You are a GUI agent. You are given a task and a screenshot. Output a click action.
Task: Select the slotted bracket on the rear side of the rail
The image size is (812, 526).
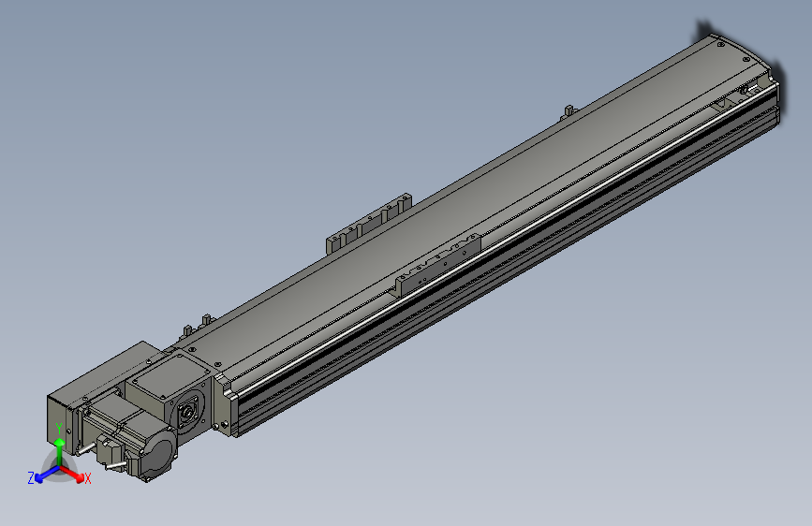tap(368, 223)
